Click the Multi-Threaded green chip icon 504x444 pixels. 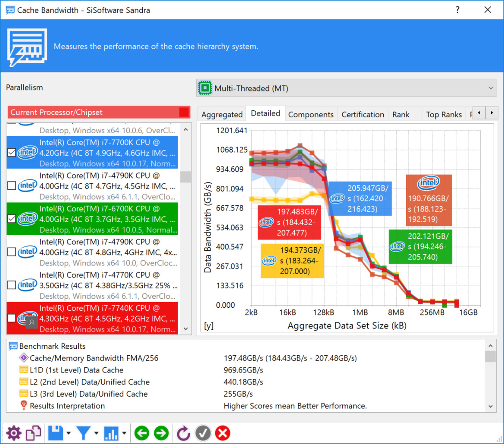point(205,88)
